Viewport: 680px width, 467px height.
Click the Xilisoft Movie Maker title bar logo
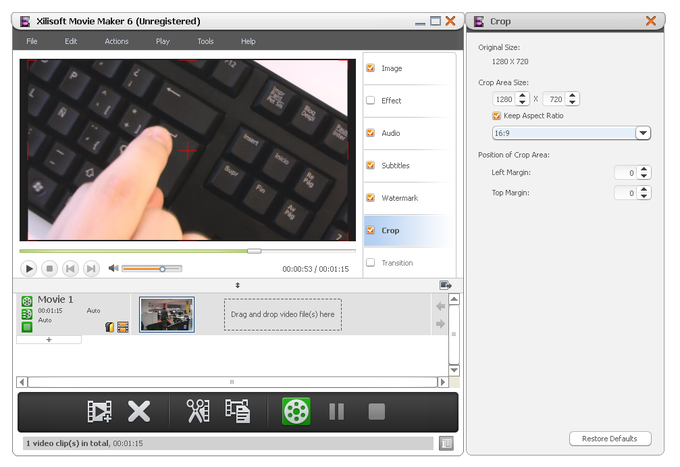pyautogui.click(x=25, y=21)
